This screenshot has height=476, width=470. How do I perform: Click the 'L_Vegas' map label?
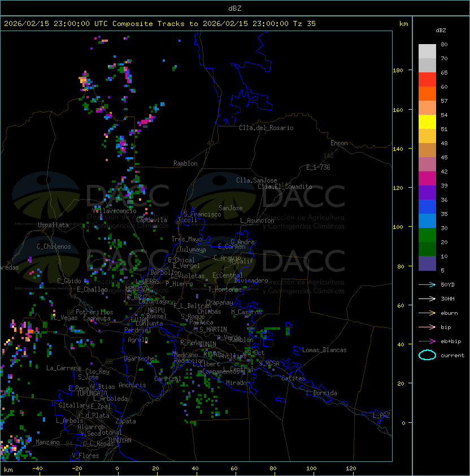pos(66,318)
